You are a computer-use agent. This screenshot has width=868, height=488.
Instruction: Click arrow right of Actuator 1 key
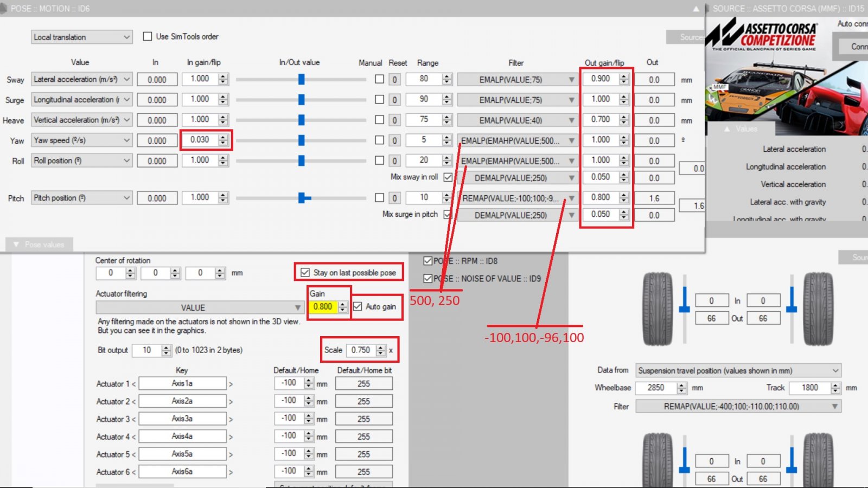click(231, 384)
